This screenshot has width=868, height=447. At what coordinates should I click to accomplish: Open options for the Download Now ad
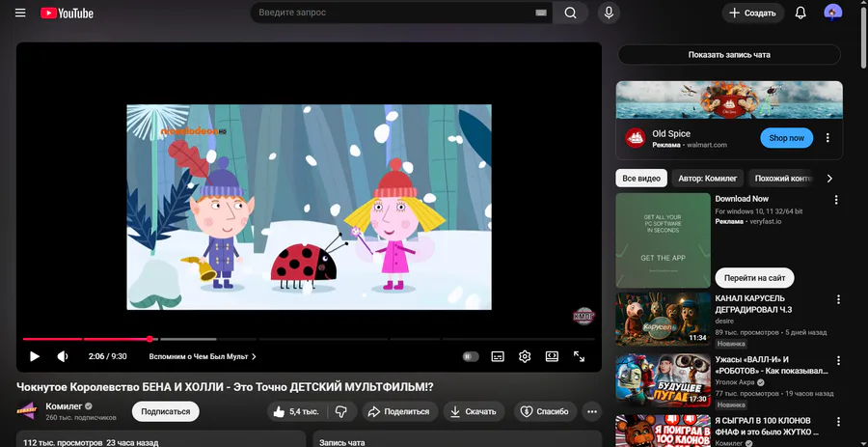click(836, 200)
